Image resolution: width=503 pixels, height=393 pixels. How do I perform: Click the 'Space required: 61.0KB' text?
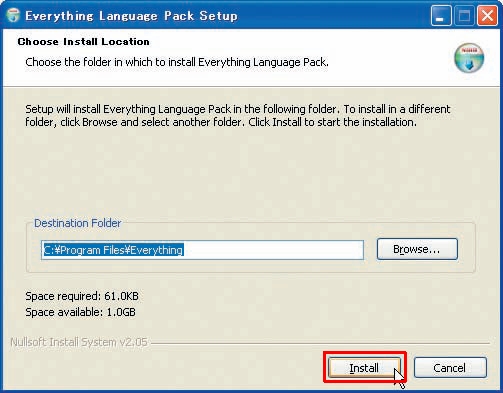click(82, 296)
